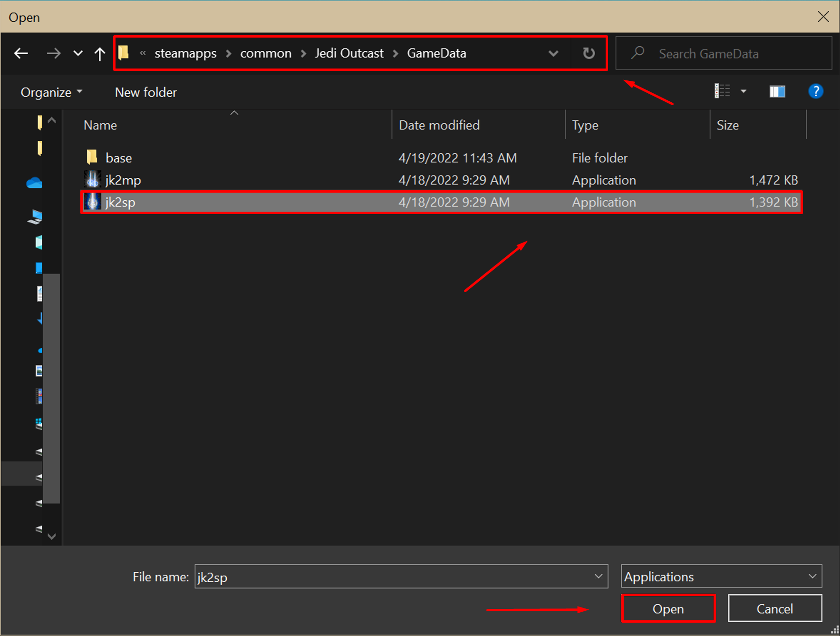Change the view layout icon
Viewport: 840px width, 636px height.
coord(722,91)
